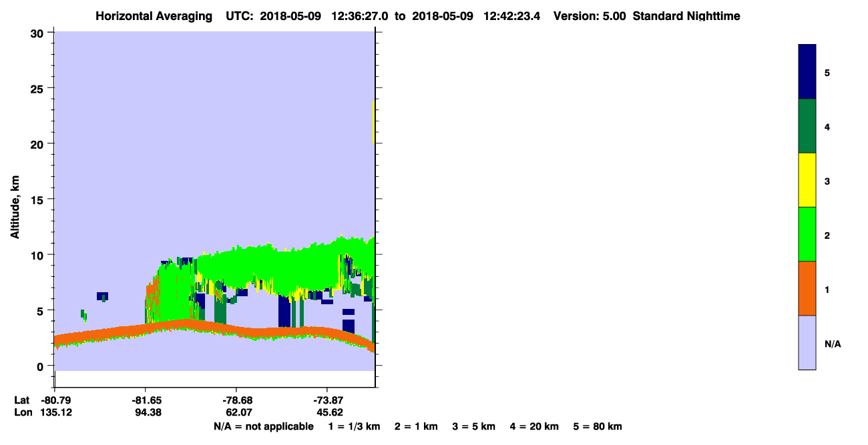This screenshot has height=445, width=868.
Task: Click the 'Lon' row label
Action: [23, 412]
